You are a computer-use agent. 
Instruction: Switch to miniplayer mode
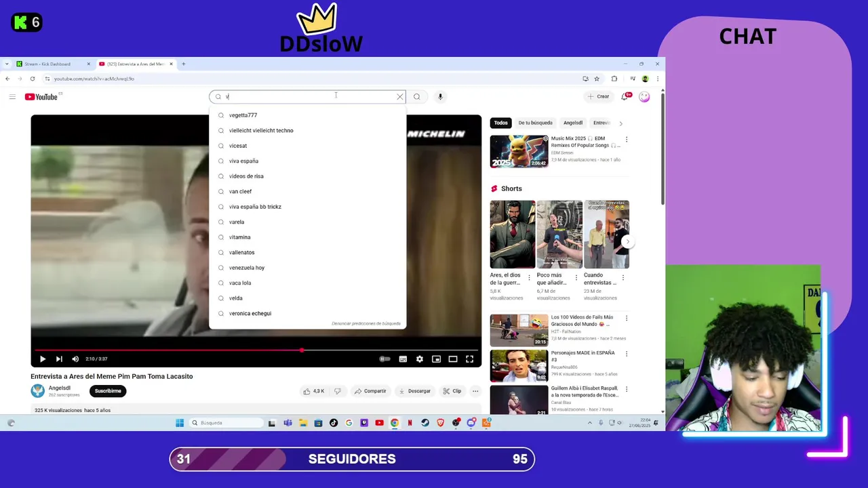coord(436,359)
